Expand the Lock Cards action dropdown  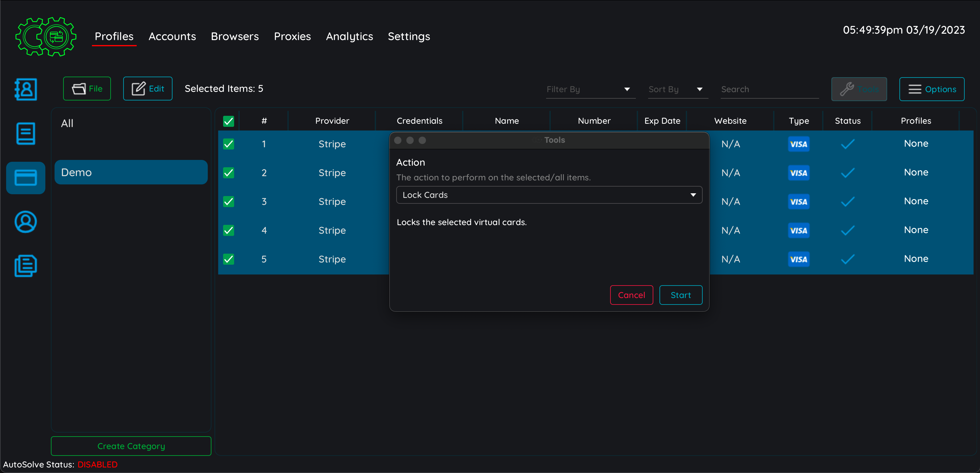coord(549,195)
